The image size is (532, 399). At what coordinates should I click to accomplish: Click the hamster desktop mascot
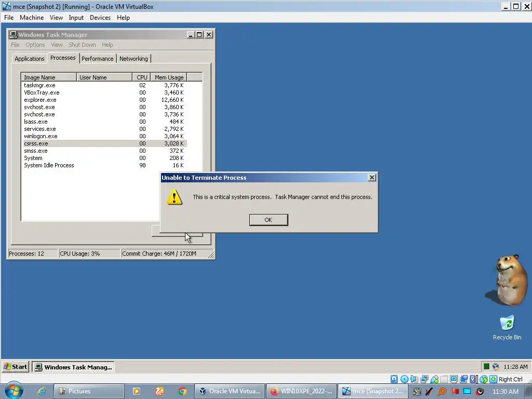pos(507,280)
